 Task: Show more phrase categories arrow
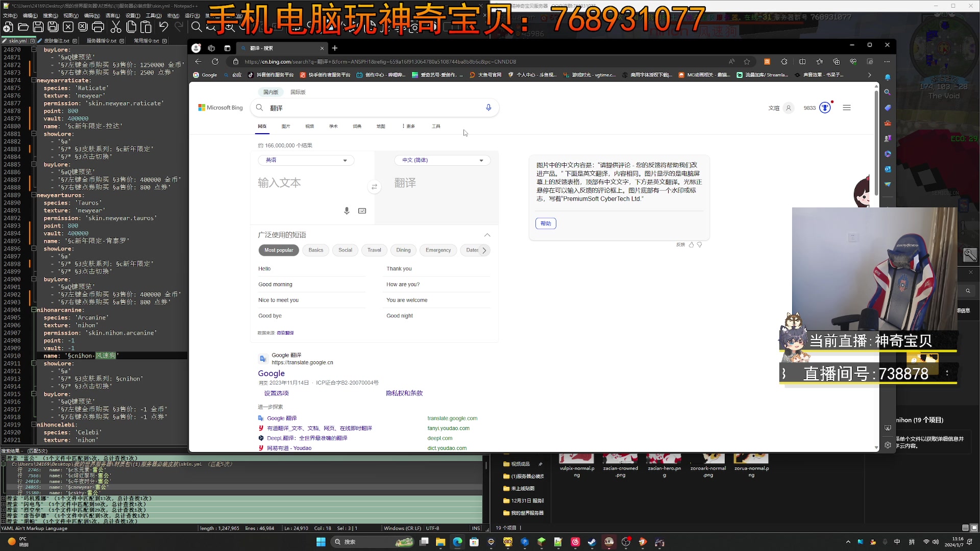[x=484, y=251]
